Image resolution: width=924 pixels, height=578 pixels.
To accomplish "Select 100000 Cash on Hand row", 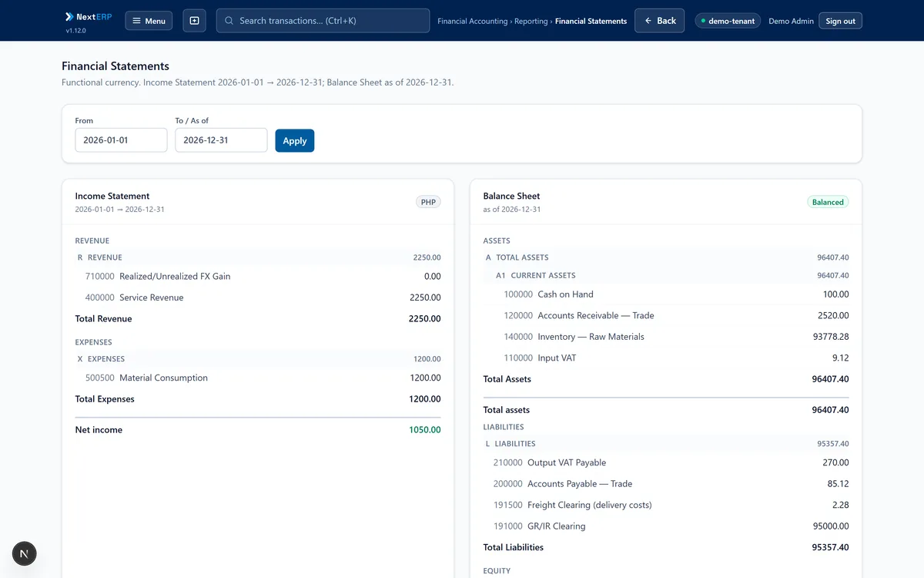I will [666, 294].
